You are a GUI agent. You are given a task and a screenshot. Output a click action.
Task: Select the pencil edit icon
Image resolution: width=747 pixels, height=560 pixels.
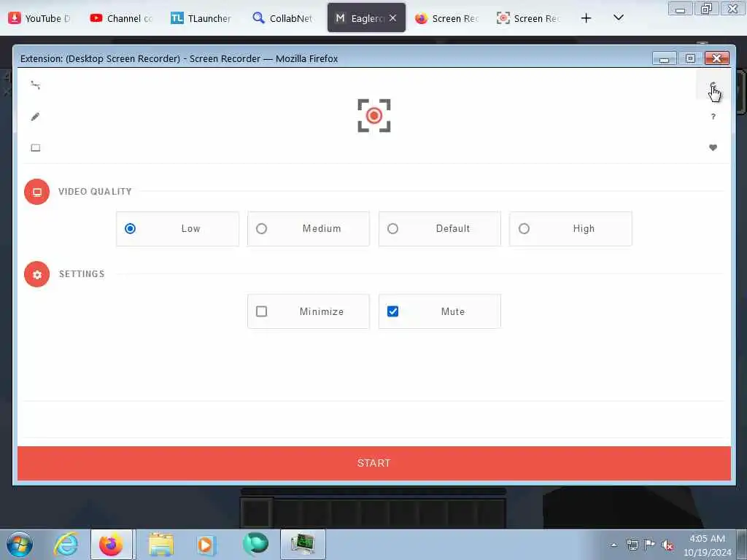(x=35, y=117)
